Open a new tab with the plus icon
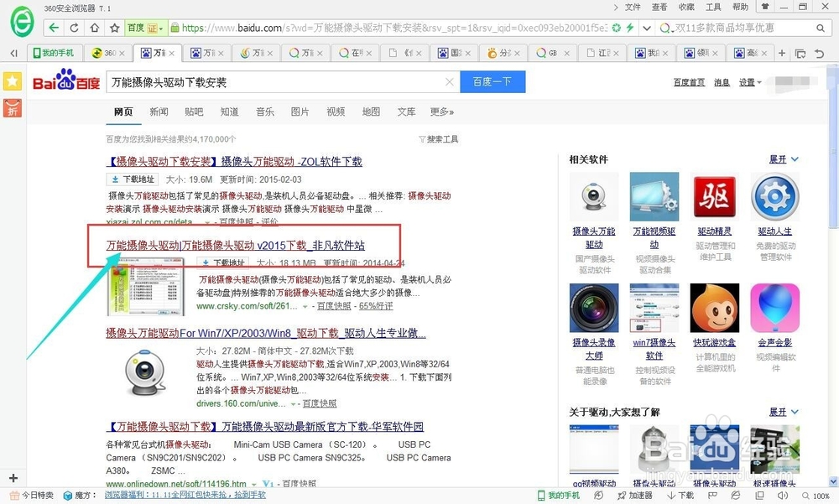839x504 pixels. coord(782,53)
